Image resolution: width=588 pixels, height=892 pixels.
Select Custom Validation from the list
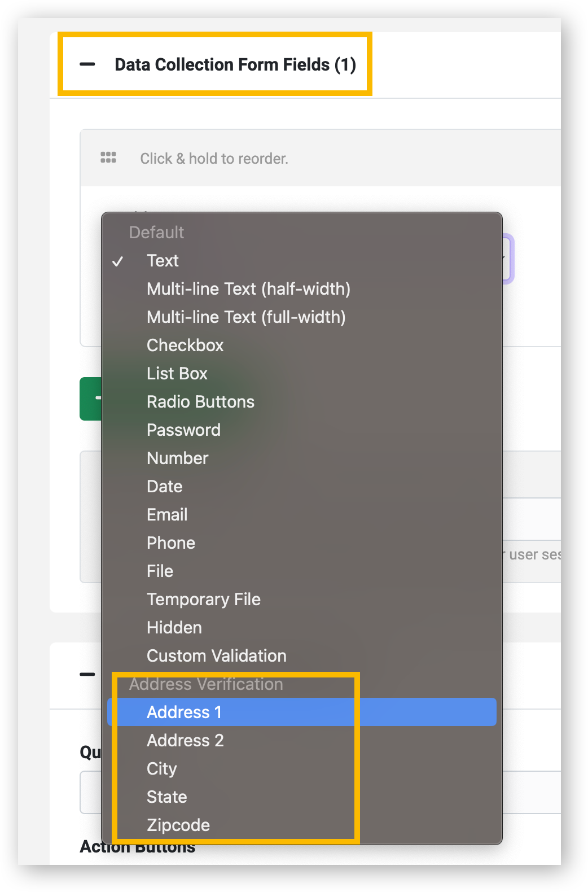coord(217,655)
